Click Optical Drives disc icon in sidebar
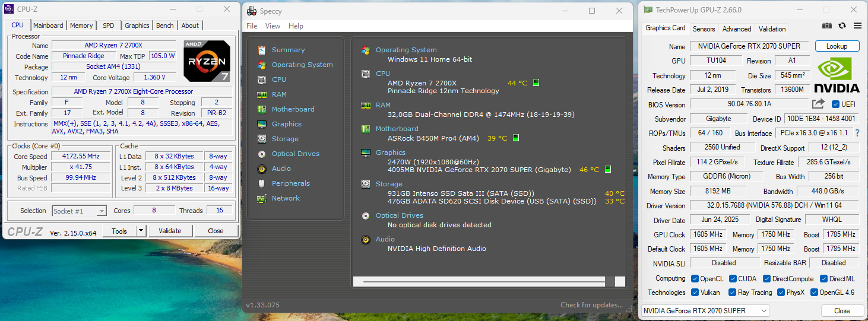 click(x=261, y=154)
